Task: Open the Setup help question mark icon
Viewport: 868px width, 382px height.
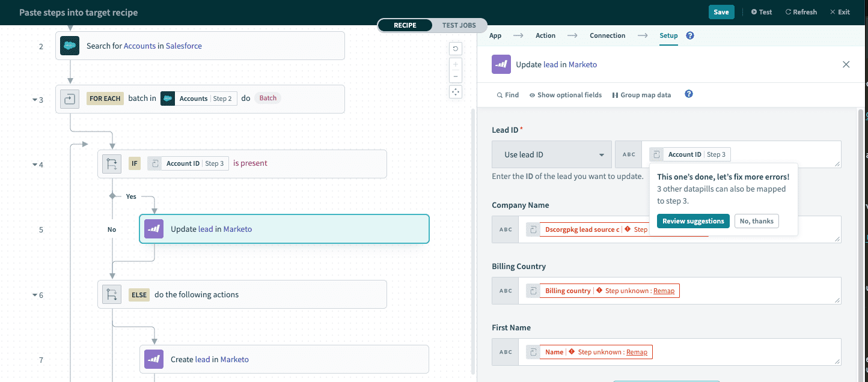Action: click(690, 35)
